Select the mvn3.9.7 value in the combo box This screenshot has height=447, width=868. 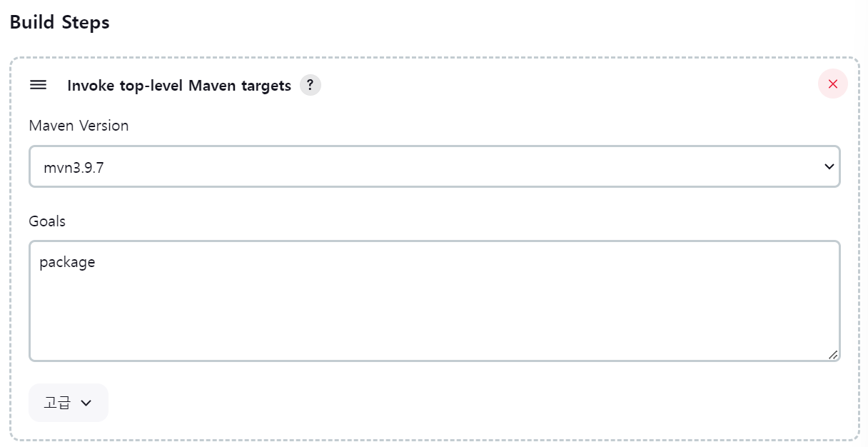74,168
